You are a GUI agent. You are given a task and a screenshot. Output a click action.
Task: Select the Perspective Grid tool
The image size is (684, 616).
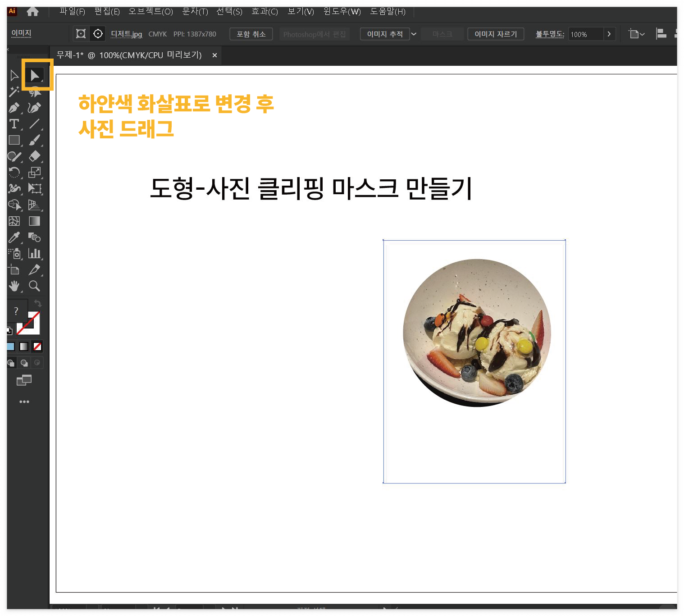coord(34,205)
